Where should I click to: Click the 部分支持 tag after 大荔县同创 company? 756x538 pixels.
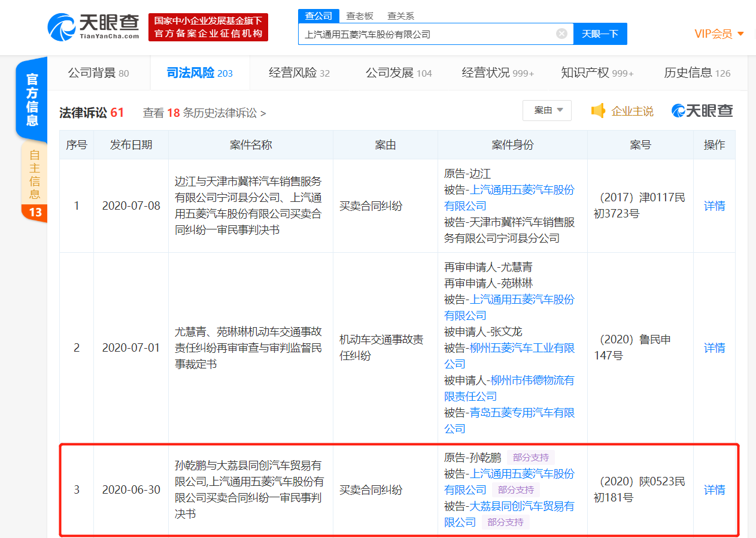[x=505, y=522]
